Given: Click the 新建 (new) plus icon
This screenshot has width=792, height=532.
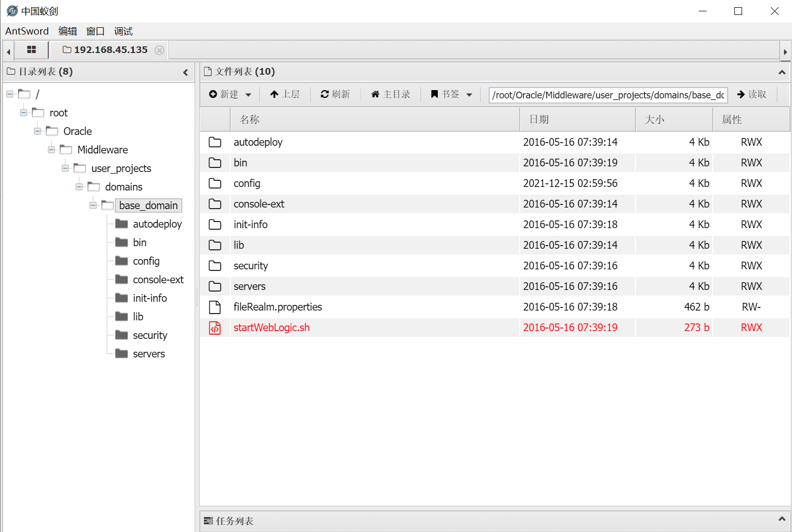Looking at the screenshot, I should pyautogui.click(x=214, y=94).
